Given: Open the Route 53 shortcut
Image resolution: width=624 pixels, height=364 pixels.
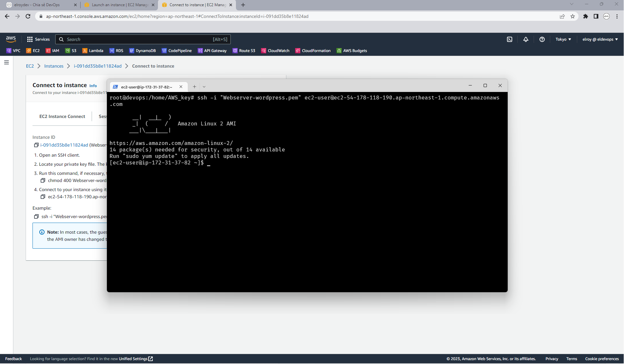Looking at the screenshot, I should (244, 51).
